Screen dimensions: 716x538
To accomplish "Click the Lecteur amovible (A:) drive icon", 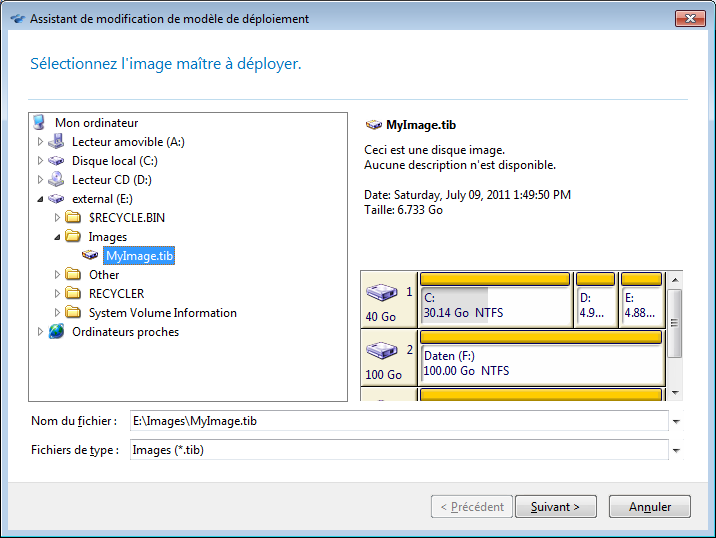I will [56, 142].
